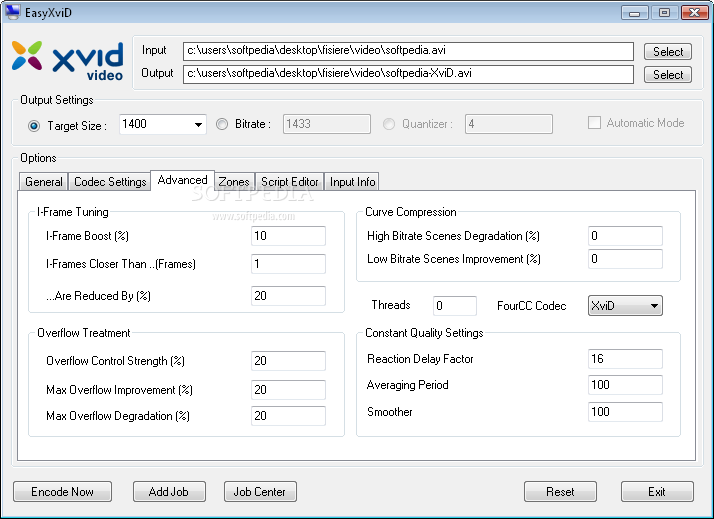Click the 'Averaging Period' label text
This screenshot has height=519, width=714.
click(x=408, y=385)
